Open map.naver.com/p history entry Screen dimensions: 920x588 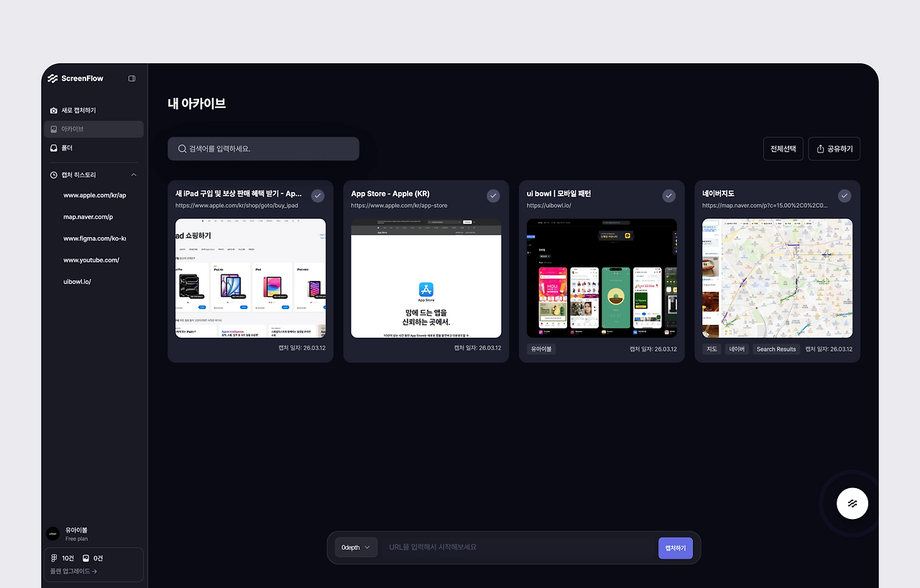88,217
